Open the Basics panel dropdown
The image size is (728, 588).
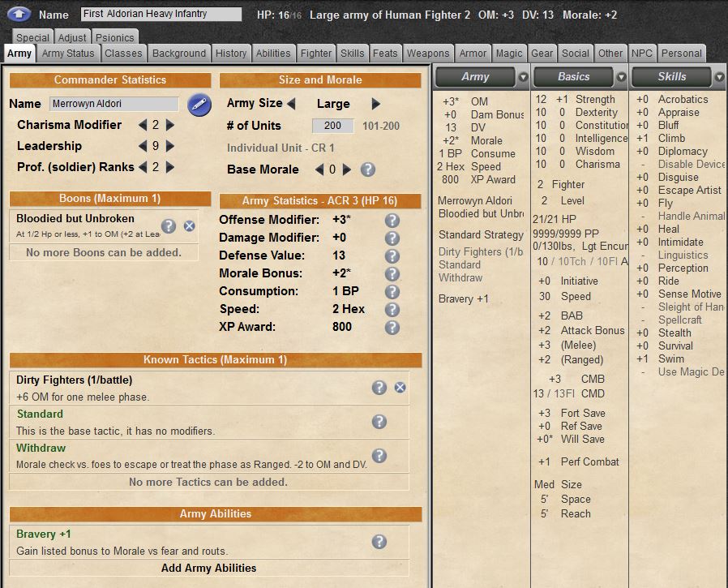click(622, 77)
